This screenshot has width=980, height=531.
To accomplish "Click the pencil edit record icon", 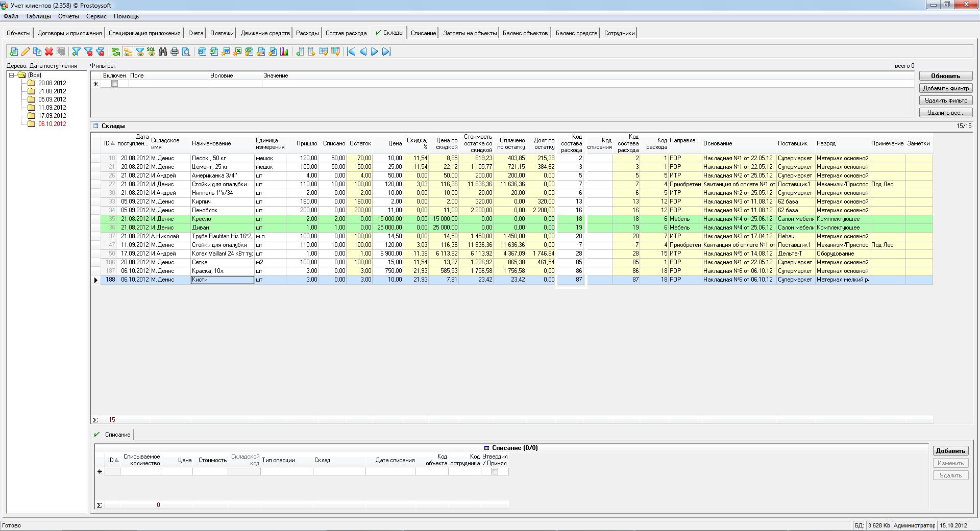I will (x=26, y=52).
